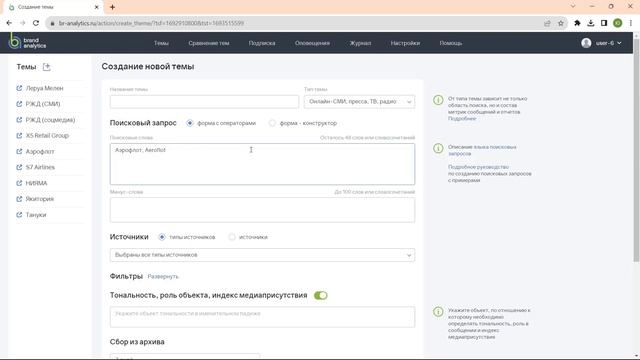Screen dimensions: 640x360
Task: Click the browser back arrow
Action: coord(9,23)
